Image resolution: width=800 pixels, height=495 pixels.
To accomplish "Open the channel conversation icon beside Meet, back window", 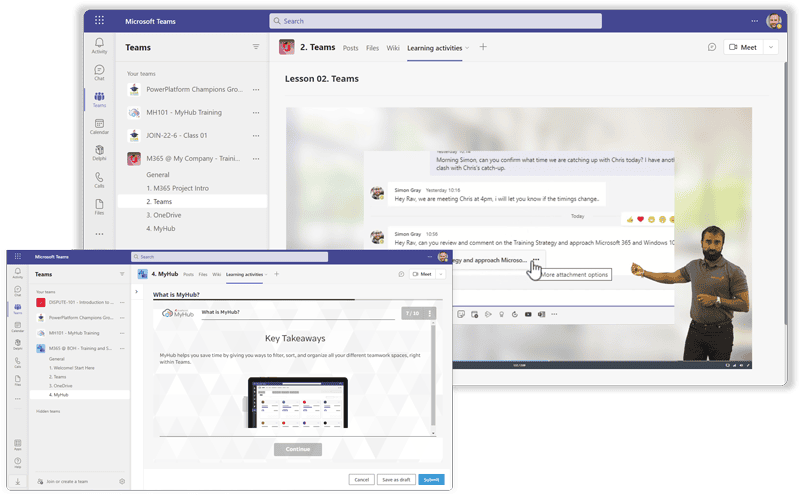I will pos(712,47).
